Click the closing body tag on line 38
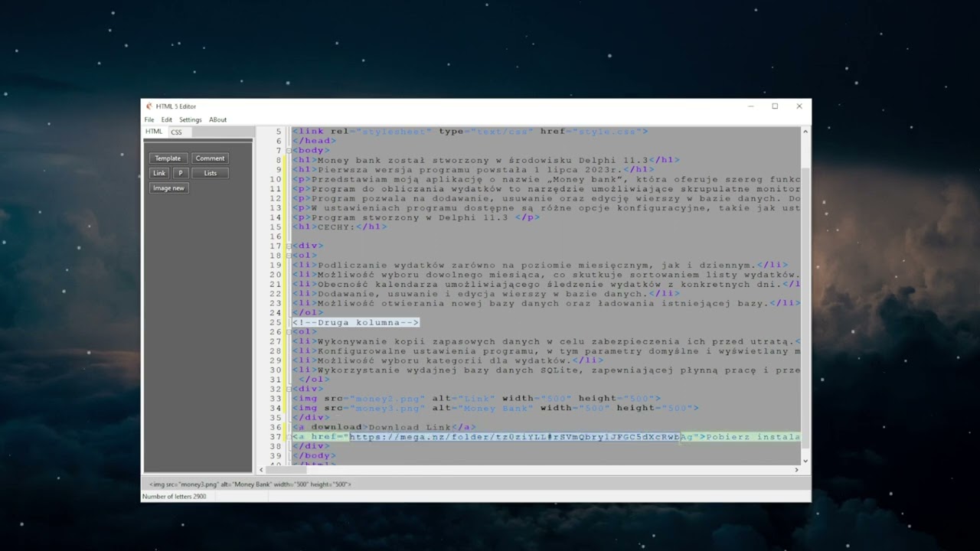The height and width of the screenshot is (551, 980). [x=314, y=456]
